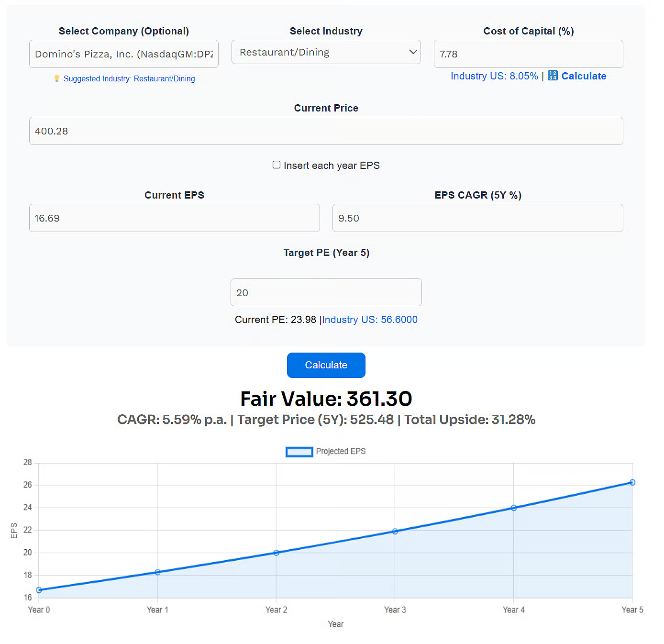Click the Year 3 data point on the graph
This screenshot has width=664, height=644.
pos(395,531)
